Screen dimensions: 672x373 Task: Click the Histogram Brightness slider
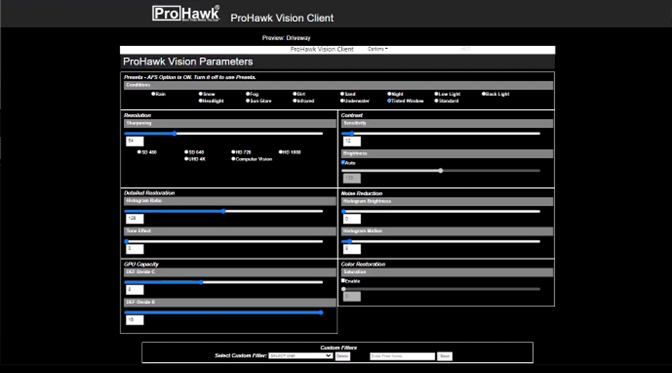click(x=441, y=211)
